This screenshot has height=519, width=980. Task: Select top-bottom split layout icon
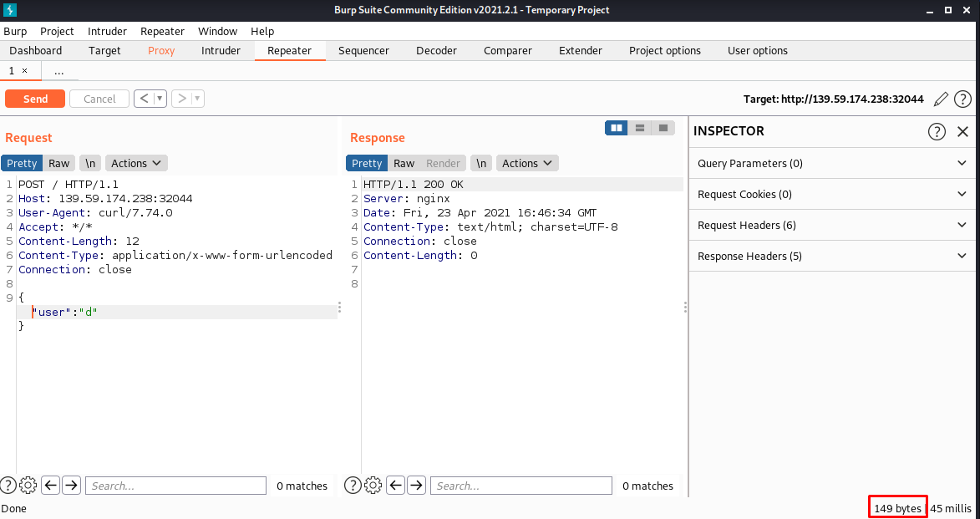(639, 128)
